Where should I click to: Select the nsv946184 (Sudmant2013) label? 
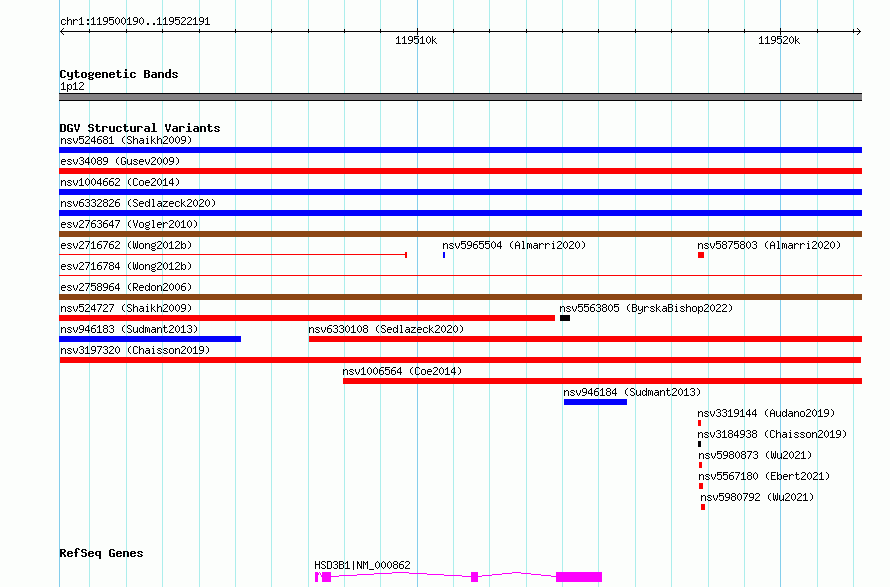632,392
